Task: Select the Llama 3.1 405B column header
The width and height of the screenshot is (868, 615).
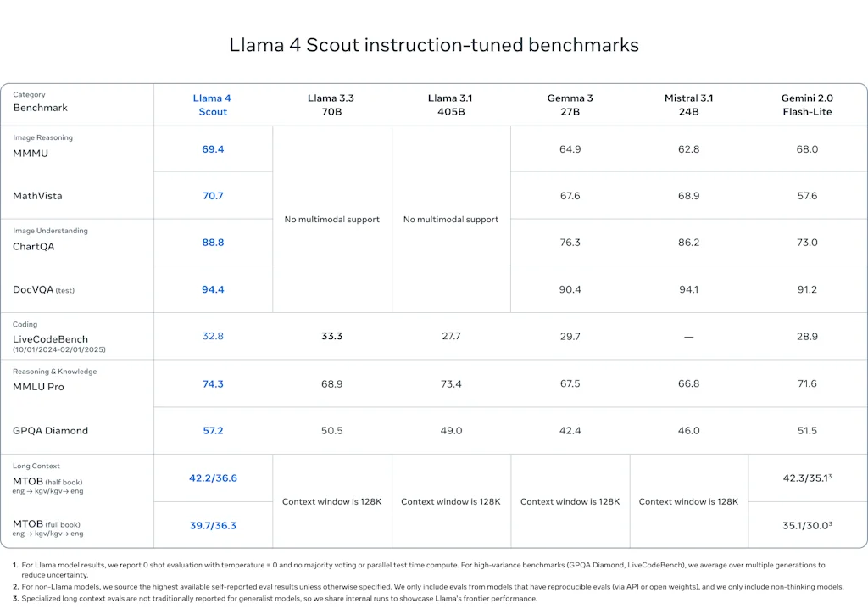Action: pos(451,104)
